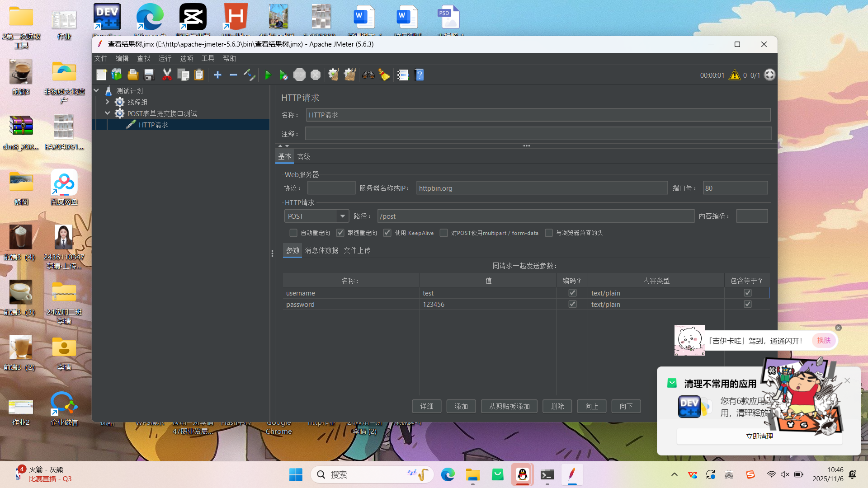868x488 pixels.
Task: Click the Search binoculars icon
Action: pyautogui.click(x=368, y=75)
